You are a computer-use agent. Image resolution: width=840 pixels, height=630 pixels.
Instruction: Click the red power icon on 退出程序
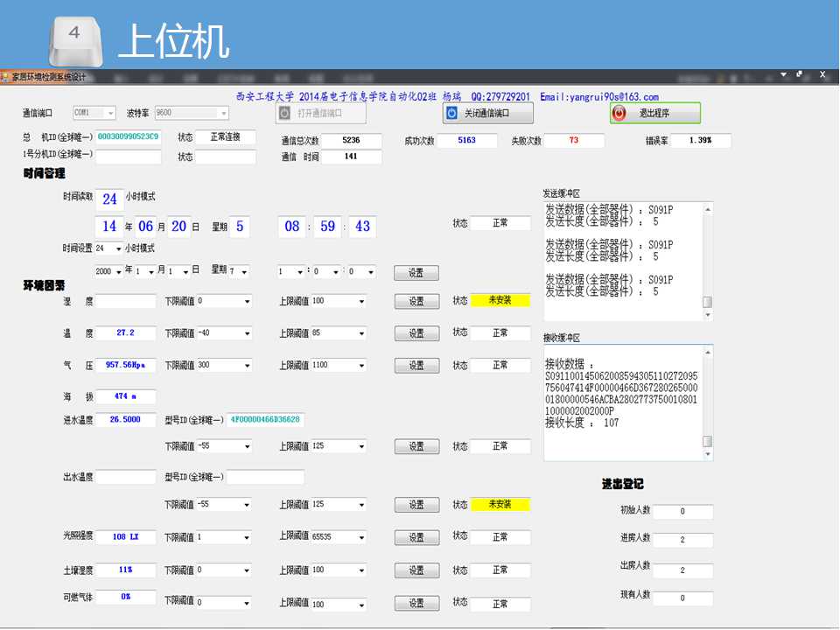pyautogui.click(x=619, y=113)
